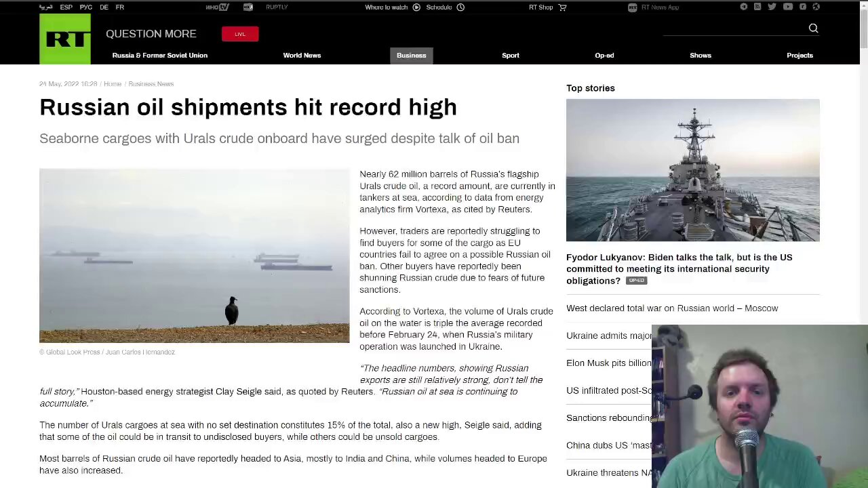The height and width of the screenshot is (488, 868).
Task: Open the 'Sanctions rebounding' story link
Action: (x=609, y=418)
